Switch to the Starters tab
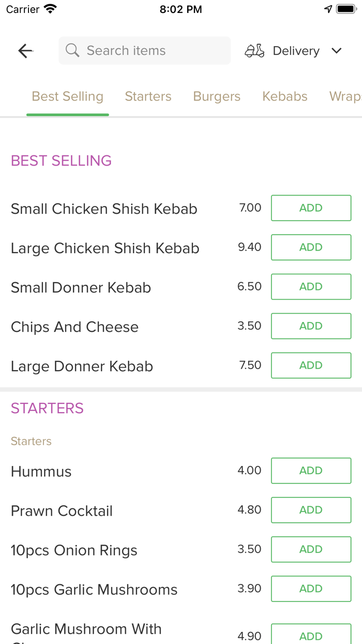 point(148,96)
